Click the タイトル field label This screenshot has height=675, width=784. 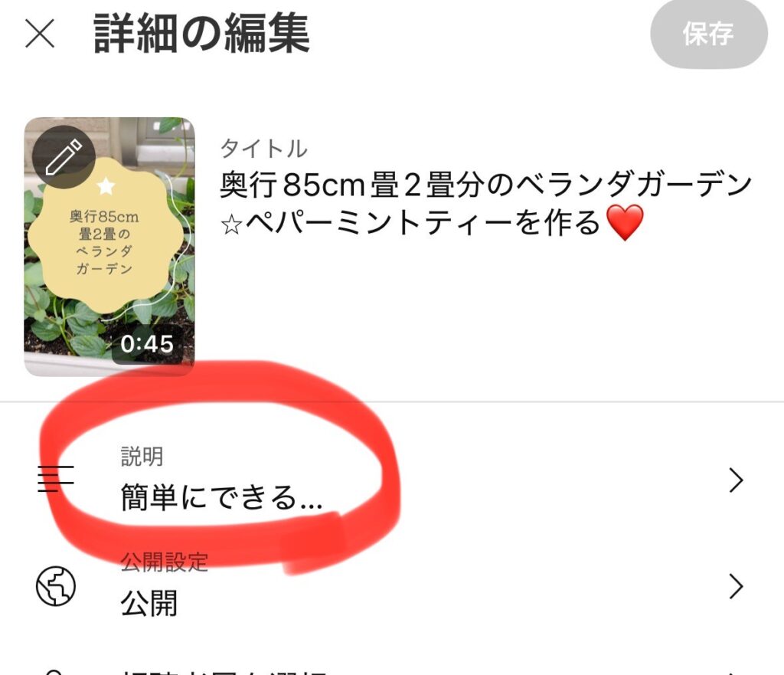tap(263, 149)
